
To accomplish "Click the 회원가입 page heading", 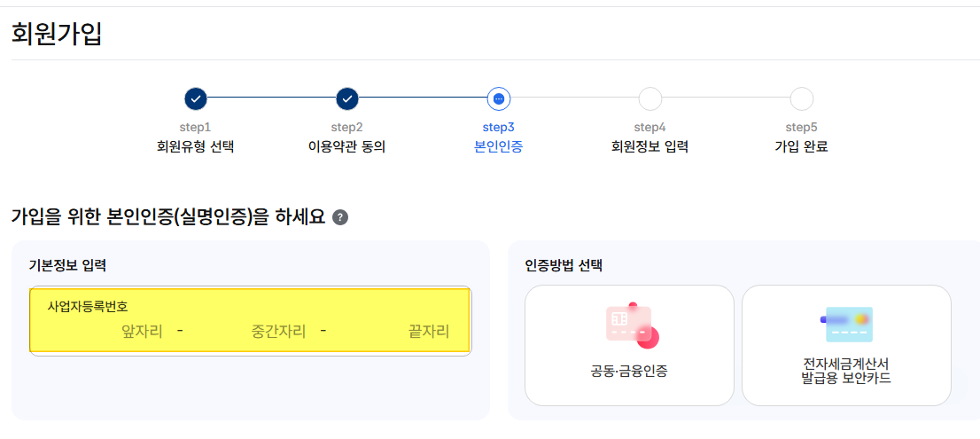I will click(57, 34).
